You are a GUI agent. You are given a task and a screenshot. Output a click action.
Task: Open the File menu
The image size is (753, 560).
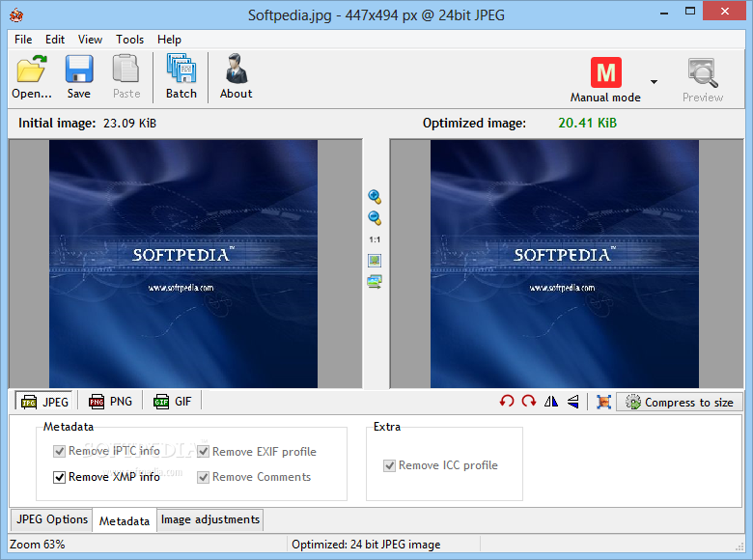pyautogui.click(x=23, y=40)
